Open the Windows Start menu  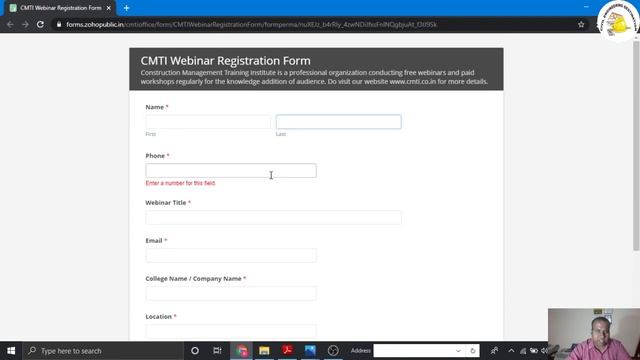(11, 351)
